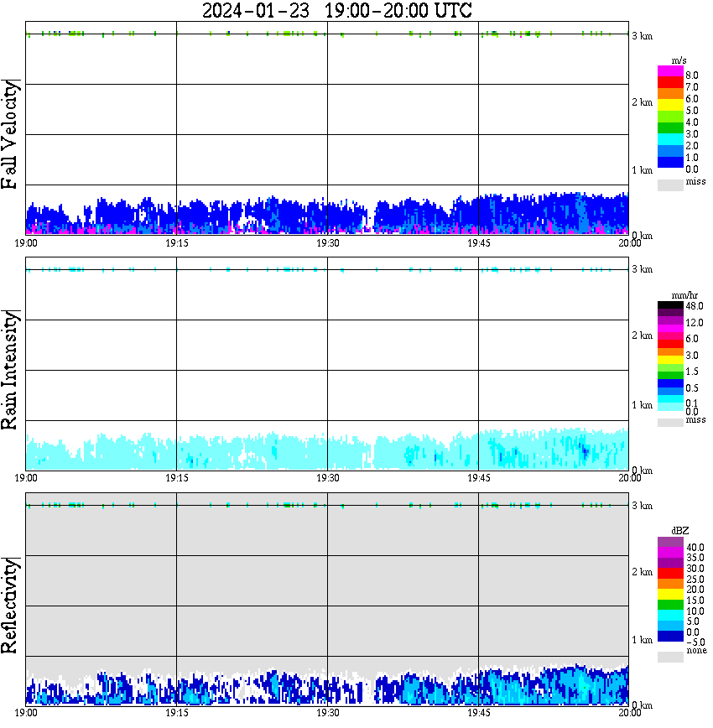Select the cyan 0.1 mm/hr legend swatch
Screen dimensions: 713x728
pos(670,399)
